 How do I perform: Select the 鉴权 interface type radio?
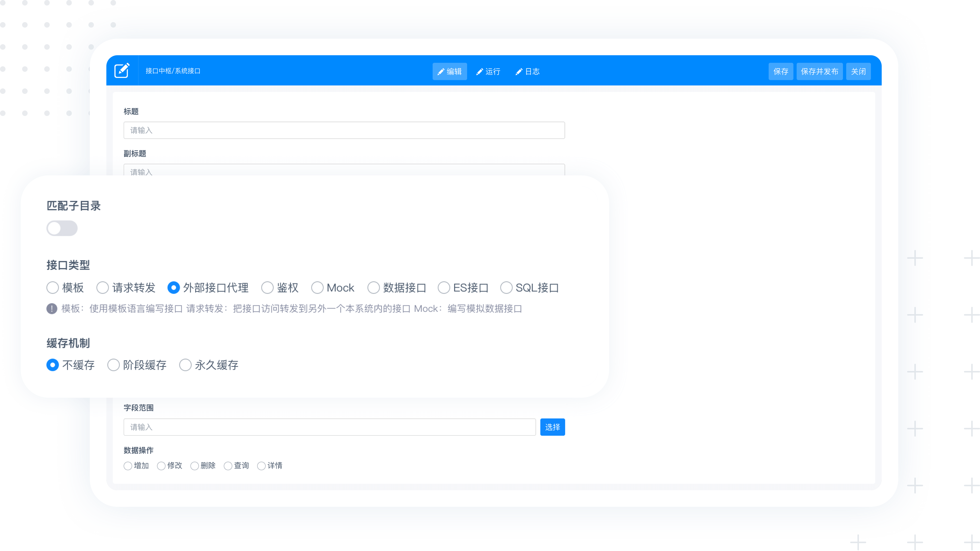click(268, 287)
